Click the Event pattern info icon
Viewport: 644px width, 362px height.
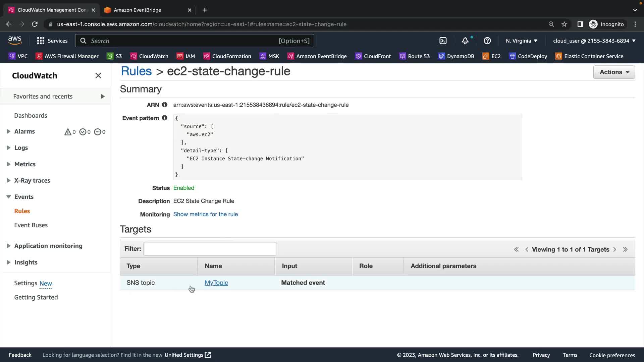pyautogui.click(x=164, y=118)
